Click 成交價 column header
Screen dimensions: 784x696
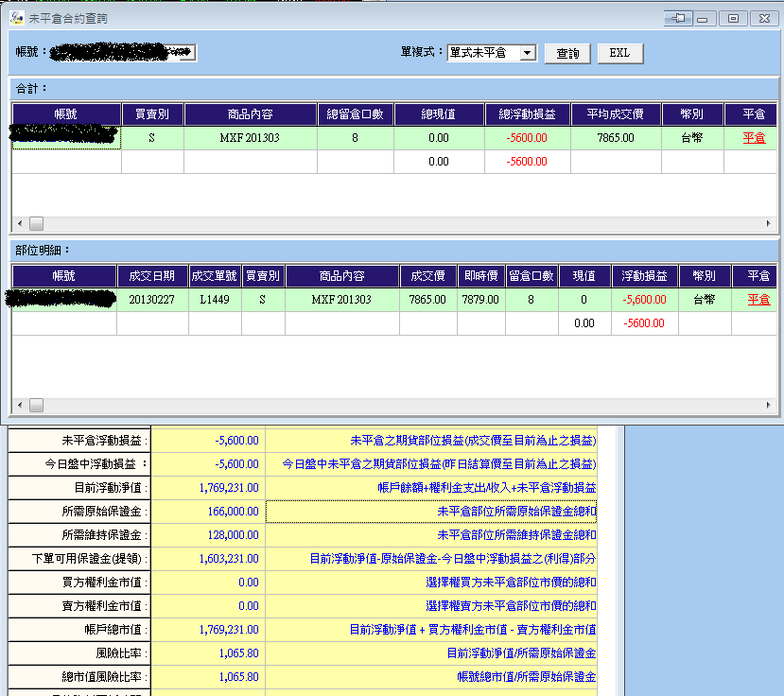click(428, 276)
